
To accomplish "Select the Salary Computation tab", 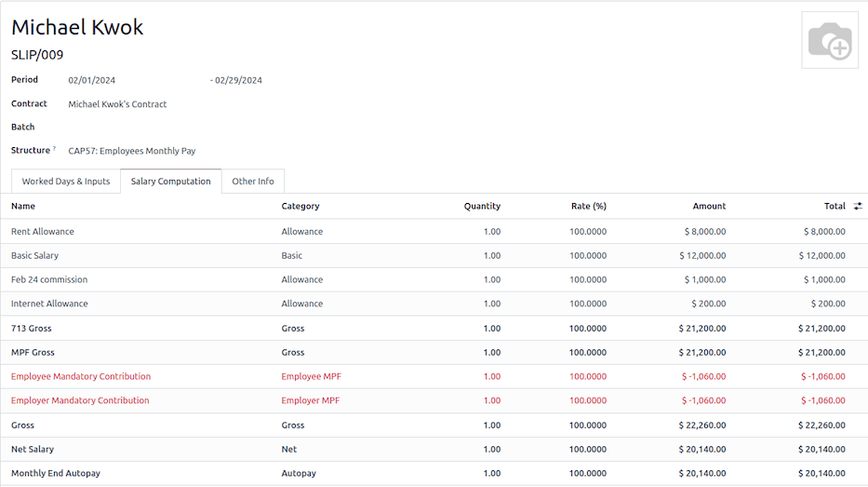I will [x=170, y=182].
